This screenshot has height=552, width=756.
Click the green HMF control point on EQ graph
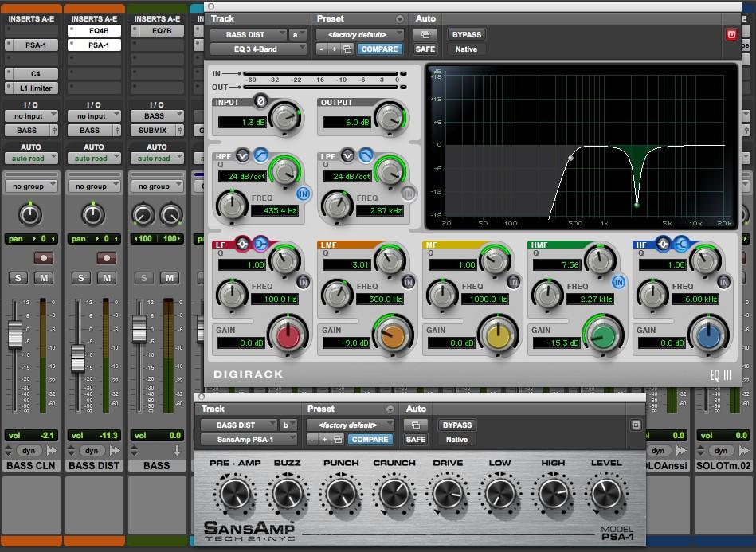pos(637,206)
